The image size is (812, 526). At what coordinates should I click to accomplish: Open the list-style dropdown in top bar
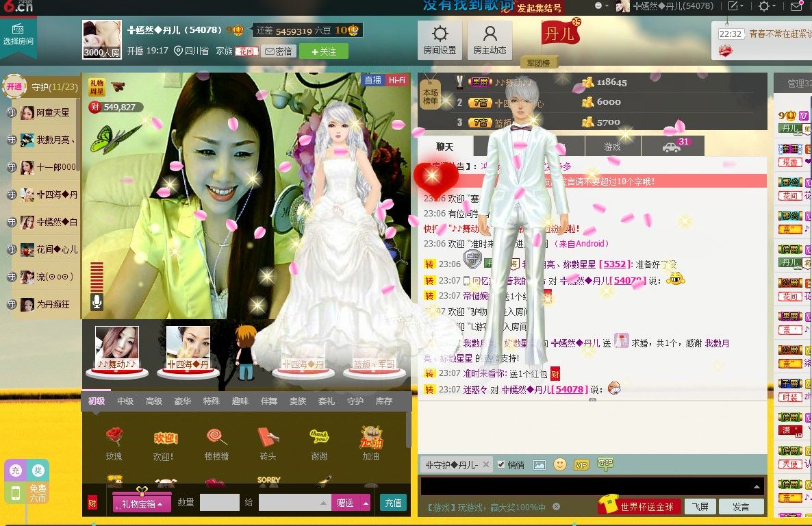(600, 5)
